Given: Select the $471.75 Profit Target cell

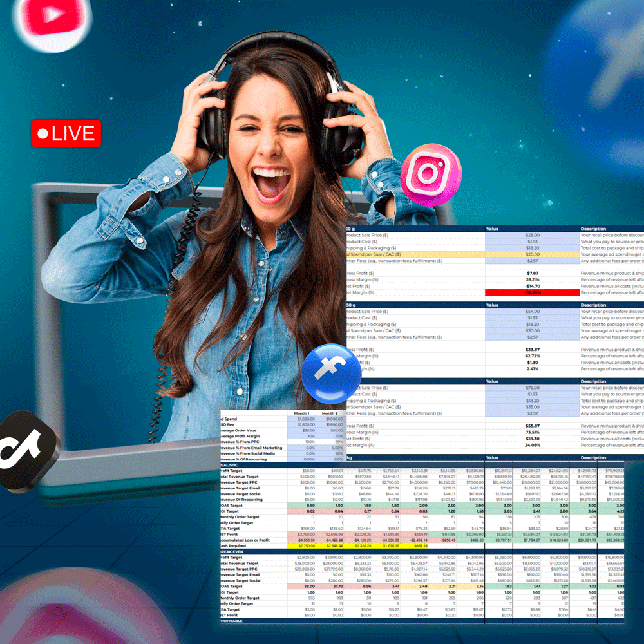Looking at the screenshot, I should coord(357,471).
